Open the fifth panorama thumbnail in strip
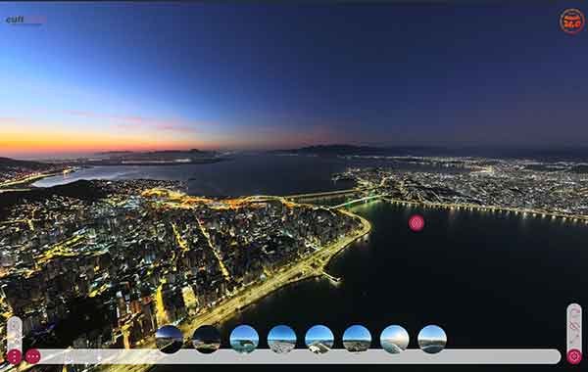 click(319, 340)
